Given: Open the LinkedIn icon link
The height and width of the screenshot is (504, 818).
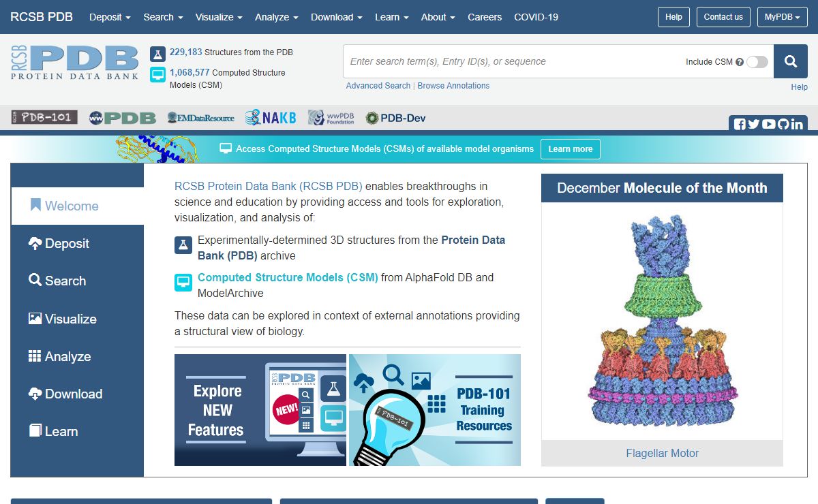Looking at the screenshot, I should coord(797,125).
